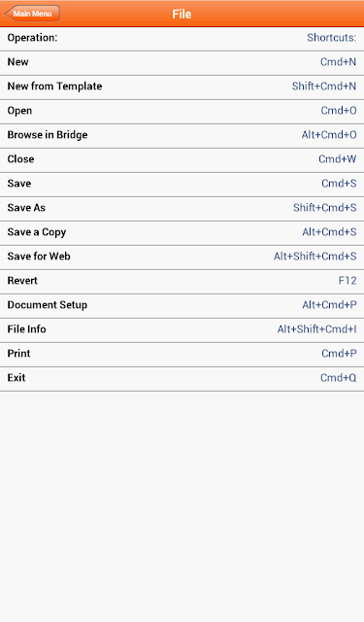The width and height of the screenshot is (364, 622).
Task: Select the Save row
Action: point(182,184)
